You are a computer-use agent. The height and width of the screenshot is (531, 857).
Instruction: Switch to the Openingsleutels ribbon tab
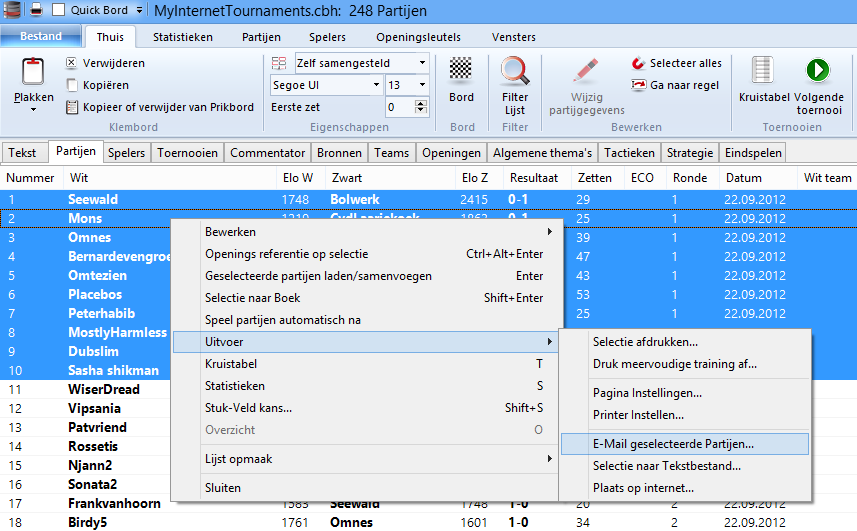418,37
